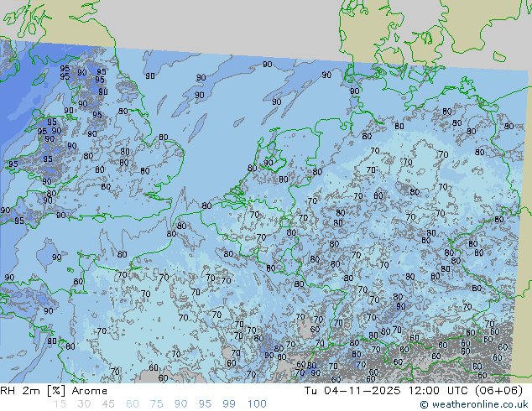Click the 'RH 2m [%] Arome' title text
This screenshot has width=532, height=411.
click(x=54, y=391)
